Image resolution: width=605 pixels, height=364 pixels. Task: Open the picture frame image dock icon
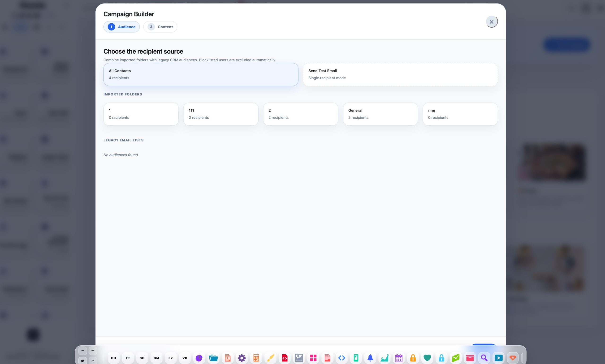(299, 358)
